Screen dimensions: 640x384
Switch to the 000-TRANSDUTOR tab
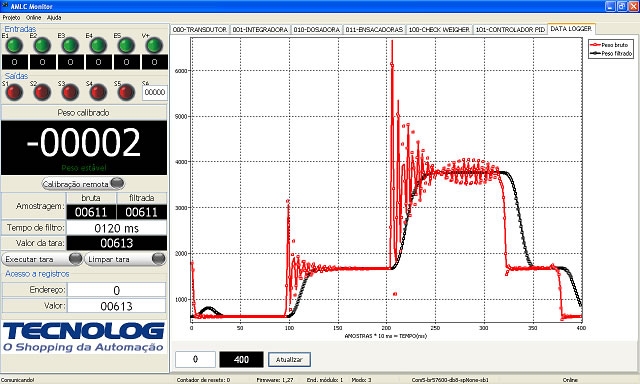[200, 30]
